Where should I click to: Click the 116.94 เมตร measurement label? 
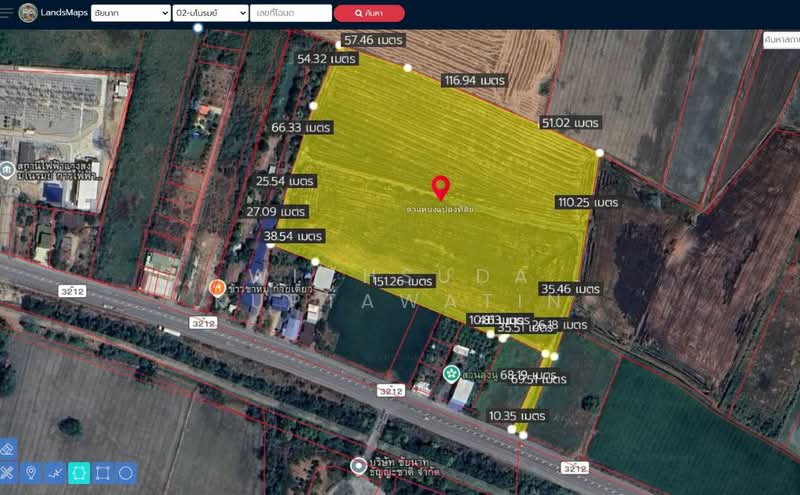pos(474,80)
